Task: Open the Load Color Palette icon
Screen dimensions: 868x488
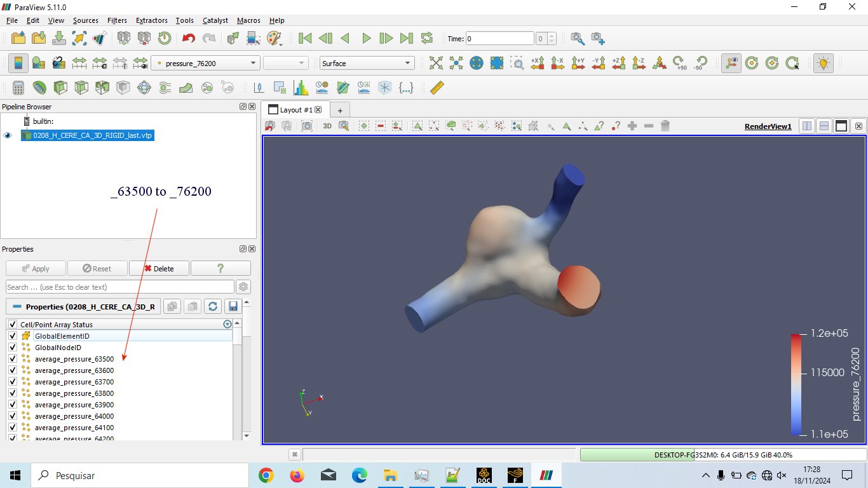Action: coord(274,38)
